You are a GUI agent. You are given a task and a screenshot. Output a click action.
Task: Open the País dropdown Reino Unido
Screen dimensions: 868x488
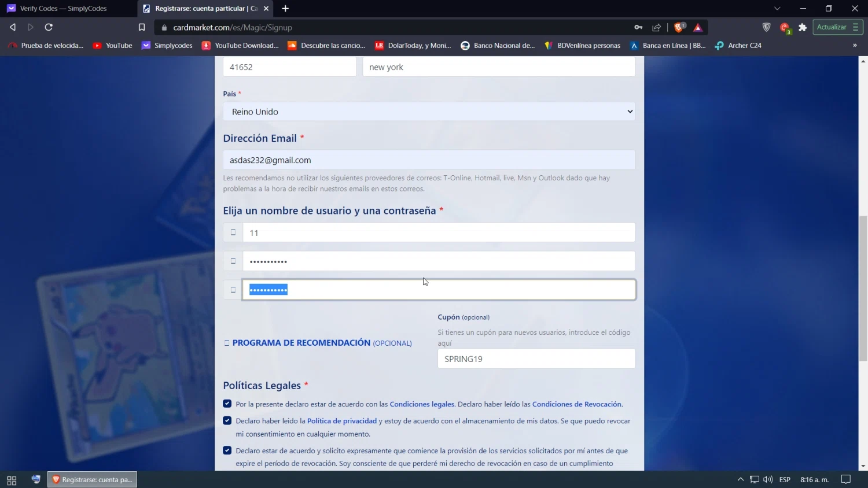click(x=429, y=112)
